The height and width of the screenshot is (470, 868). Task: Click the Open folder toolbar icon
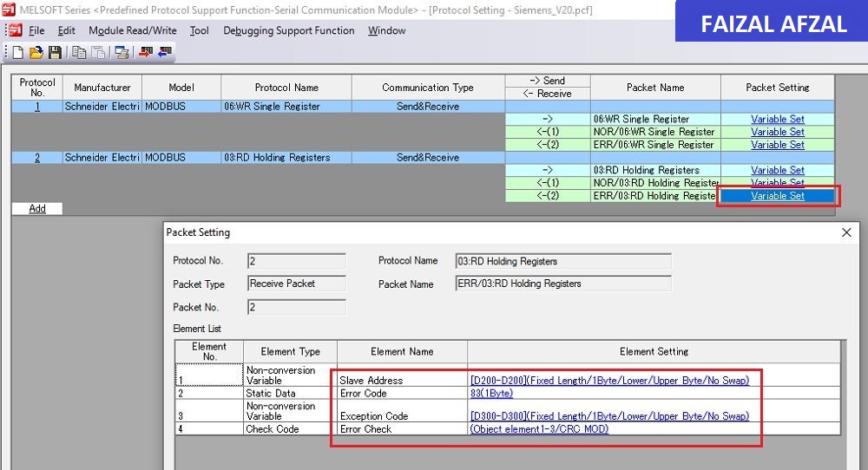point(36,53)
